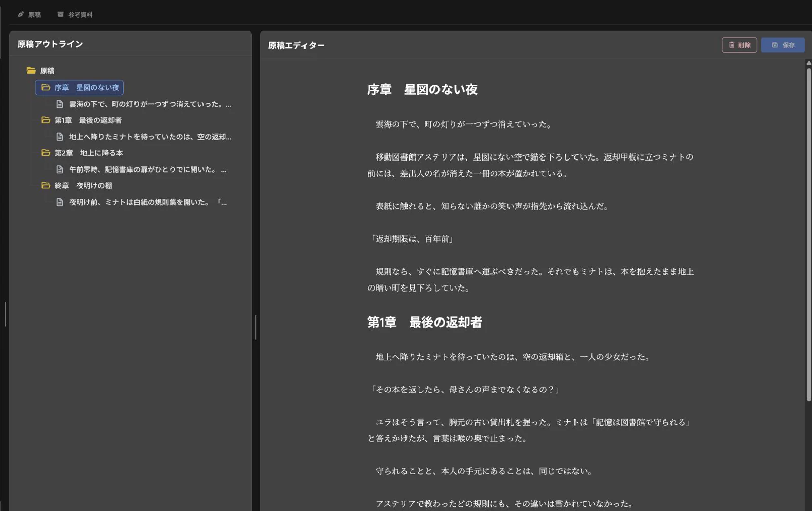
Task: Click paragraph 表紙に触れると in editor
Action: click(x=492, y=206)
